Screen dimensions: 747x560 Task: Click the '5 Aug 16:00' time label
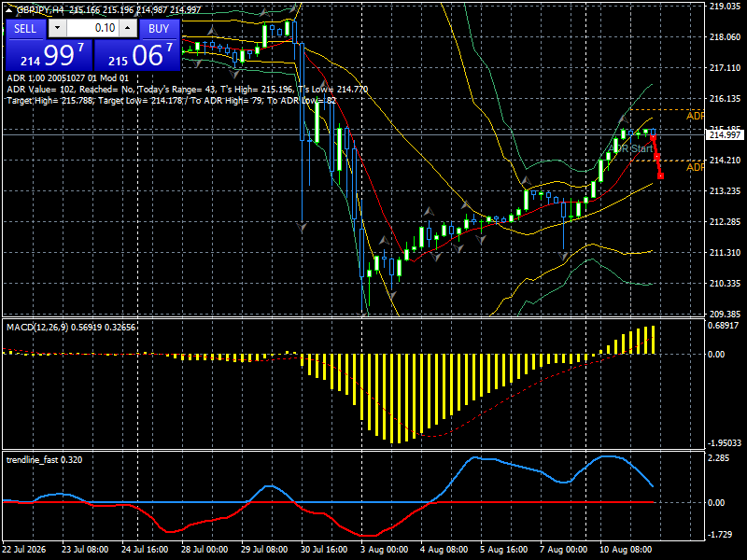(x=504, y=549)
